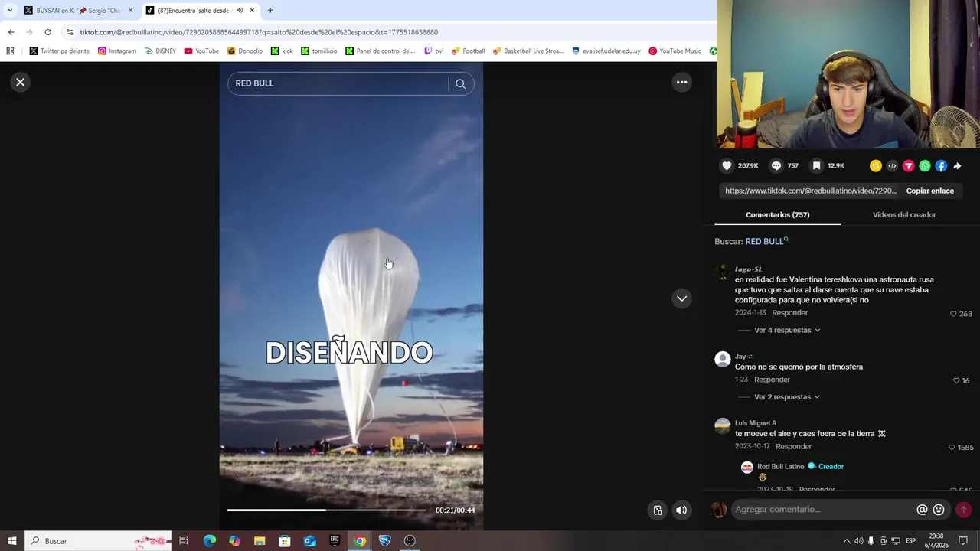The height and width of the screenshot is (551, 980).
Task: Open Twitter pa delante bookmark
Action: point(59,51)
